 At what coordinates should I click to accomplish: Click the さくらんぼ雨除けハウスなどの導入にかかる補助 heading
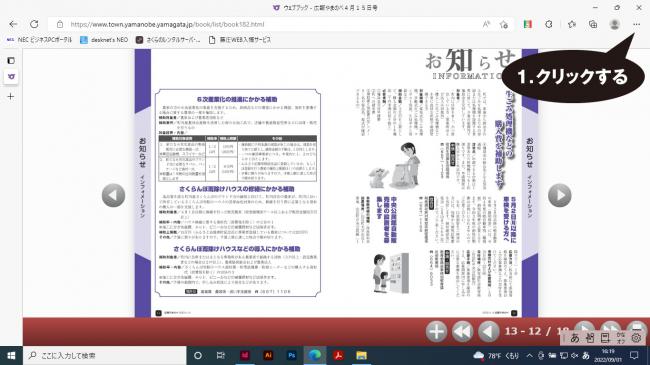point(237,248)
